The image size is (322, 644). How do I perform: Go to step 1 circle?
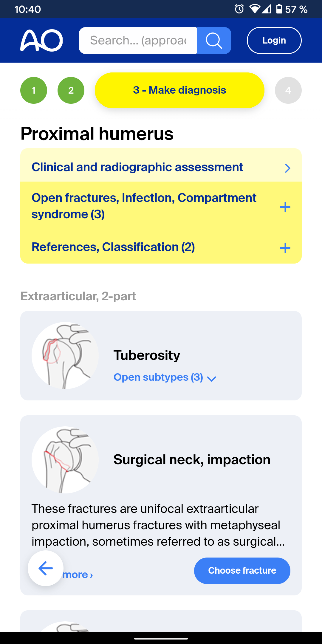click(x=34, y=90)
